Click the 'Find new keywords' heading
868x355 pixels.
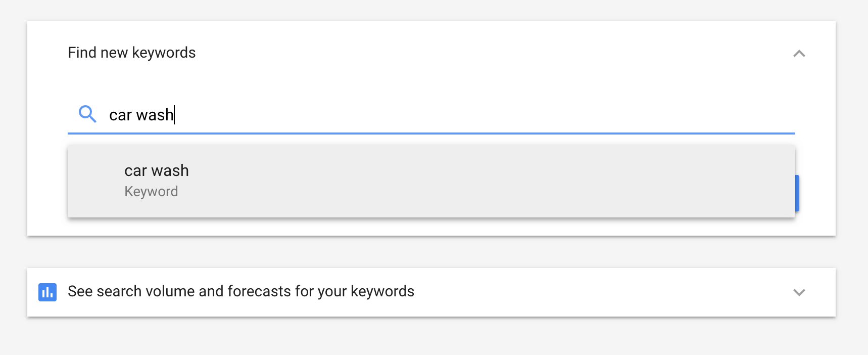click(131, 52)
